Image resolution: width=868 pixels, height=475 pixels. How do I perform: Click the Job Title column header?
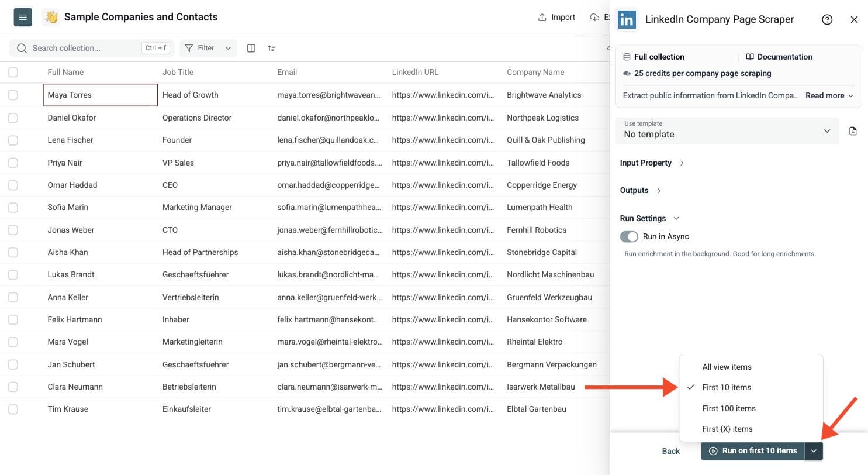178,72
